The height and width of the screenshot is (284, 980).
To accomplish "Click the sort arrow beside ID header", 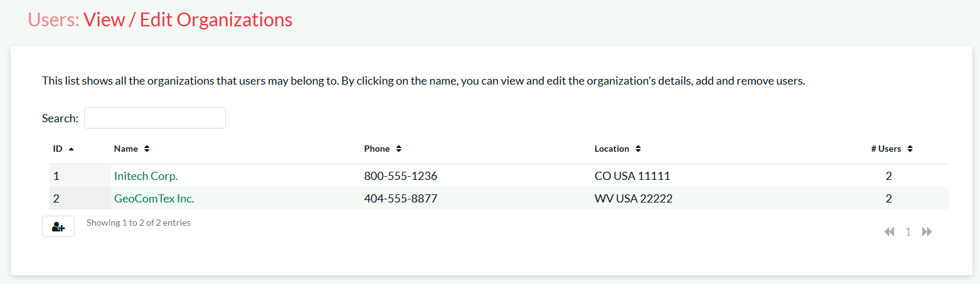I will coord(72,149).
